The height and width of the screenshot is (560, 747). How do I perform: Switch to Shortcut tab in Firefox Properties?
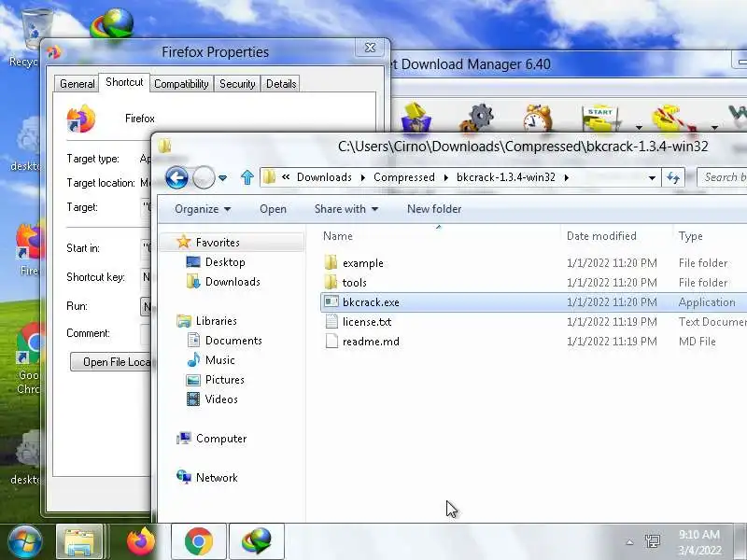pyautogui.click(x=124, y=82)
